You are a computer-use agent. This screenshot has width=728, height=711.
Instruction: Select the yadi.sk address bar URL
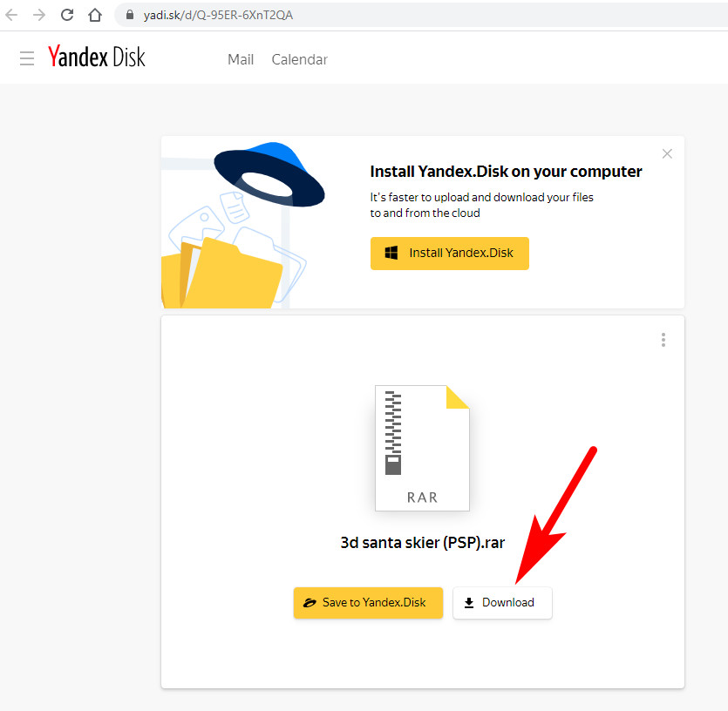coord(218,16)
